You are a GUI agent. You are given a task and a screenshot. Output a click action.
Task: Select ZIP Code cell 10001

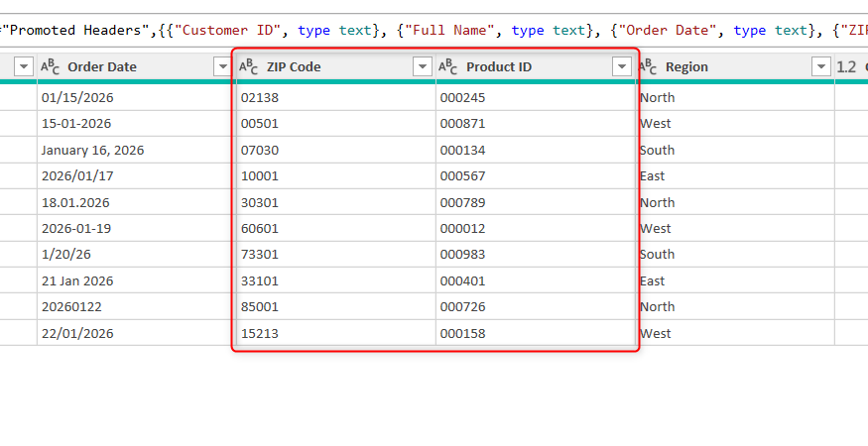tap(336, 176)
